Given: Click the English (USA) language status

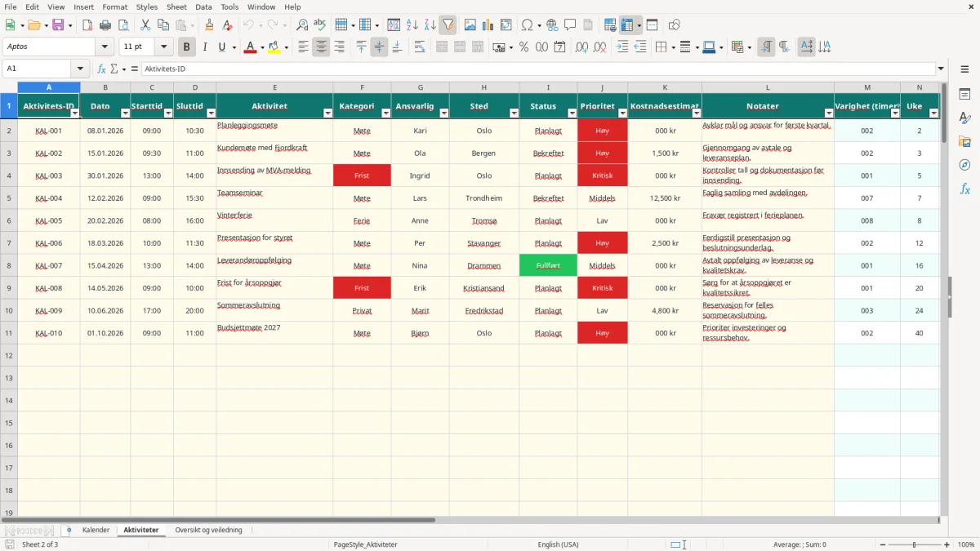Looking at the screenshot, I should click(558, 544).
